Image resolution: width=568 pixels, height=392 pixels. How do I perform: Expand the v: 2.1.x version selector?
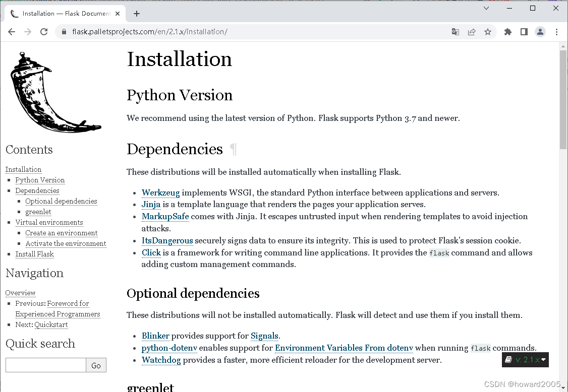[525, 360]
